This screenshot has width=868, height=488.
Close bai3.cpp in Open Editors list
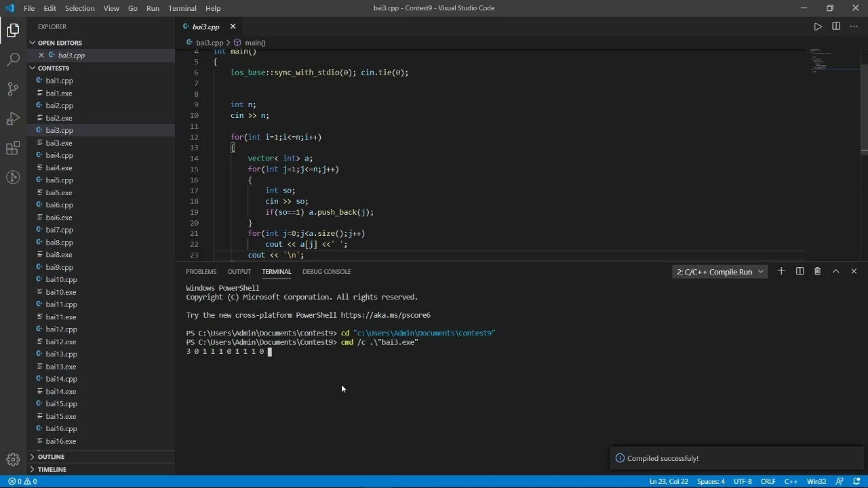click(x=41, y=55)
